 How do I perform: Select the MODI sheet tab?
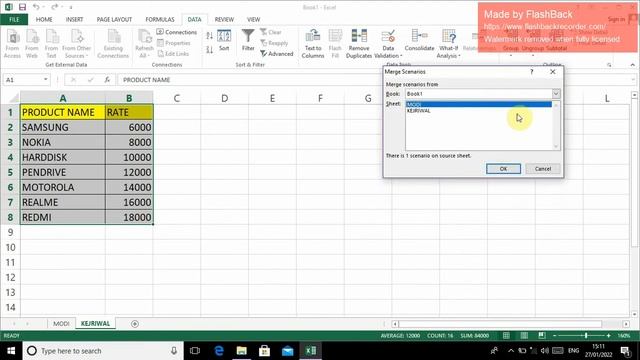point(61,323)
